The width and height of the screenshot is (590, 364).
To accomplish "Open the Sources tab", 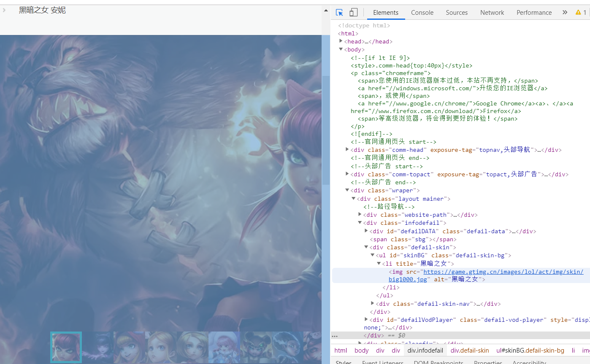I will tap(457, 13).
